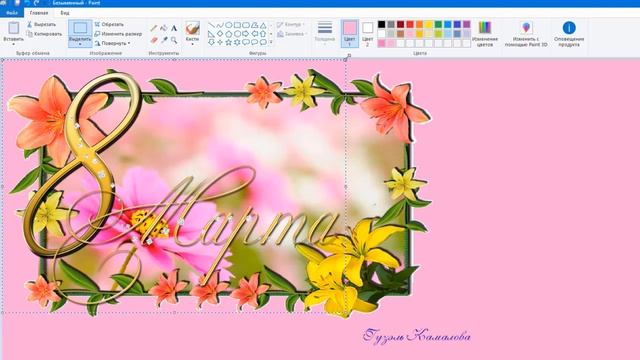
Task: Choose the Oval shape
Action: point(229,25)
